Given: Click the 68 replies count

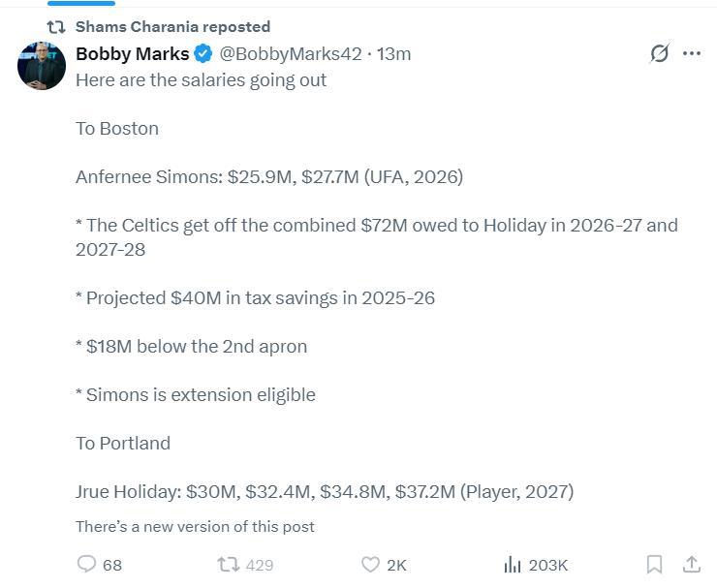Looking at the screenshot, I should (x=112, y=565).
